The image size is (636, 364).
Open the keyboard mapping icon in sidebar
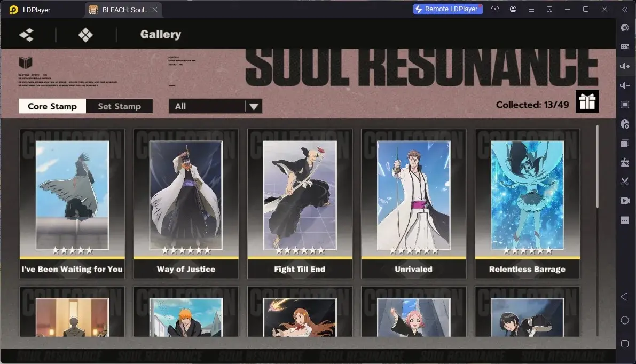[x=625, y=46]
